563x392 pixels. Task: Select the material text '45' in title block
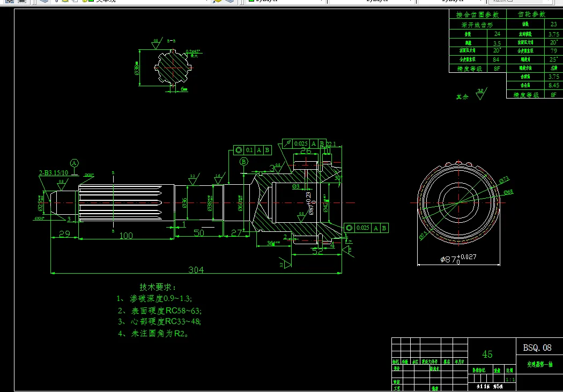[x=487, y=355]
